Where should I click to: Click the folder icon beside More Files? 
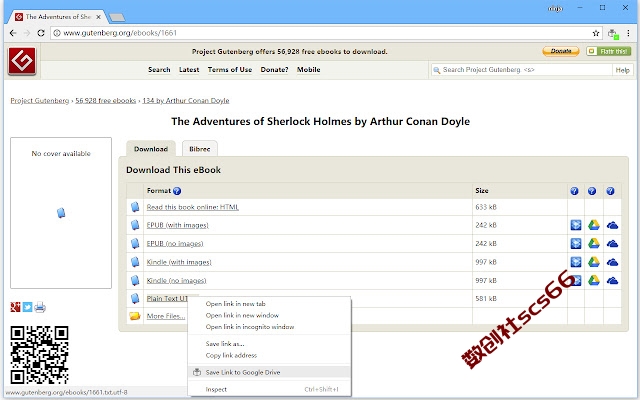tap(135, 316)
